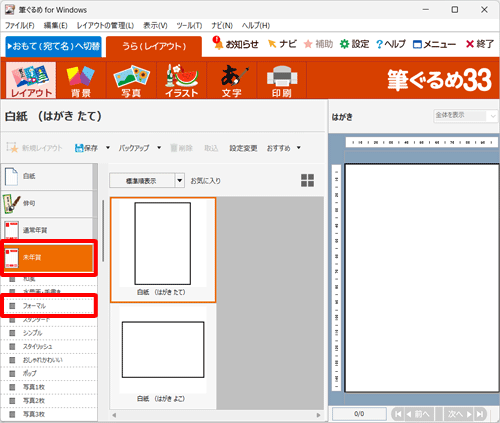
Task: Go to the last page in preview
Action: [480, 414]
